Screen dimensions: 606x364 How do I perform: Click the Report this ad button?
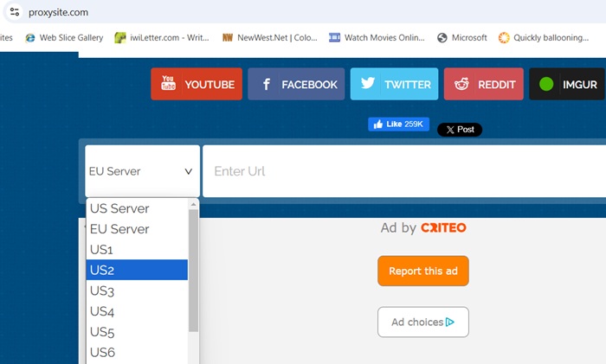point(423,271)
